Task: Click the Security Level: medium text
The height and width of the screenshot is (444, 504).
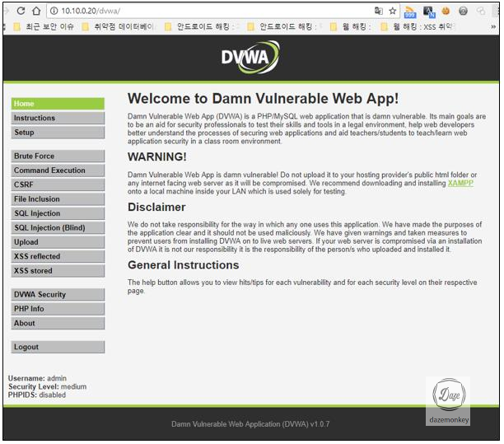Action: coord(47,387)
